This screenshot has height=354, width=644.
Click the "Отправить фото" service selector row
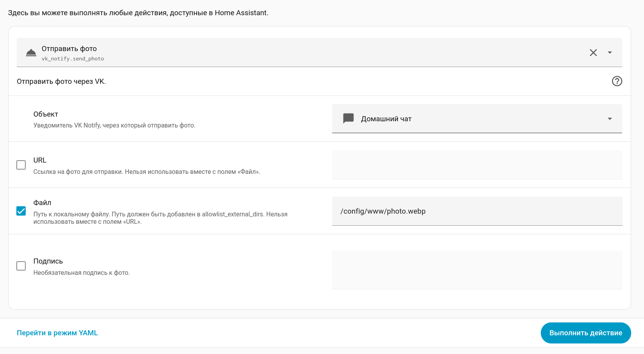(273, 52)
